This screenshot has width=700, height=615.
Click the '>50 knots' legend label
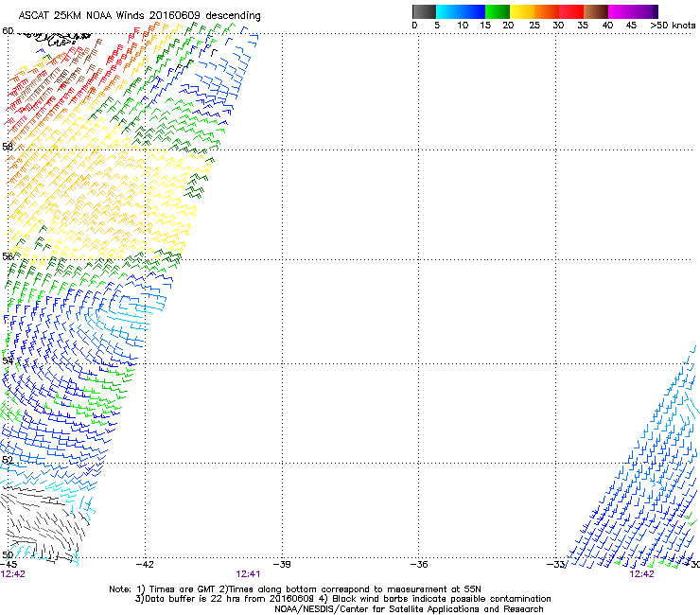click(x=673, y=26)
